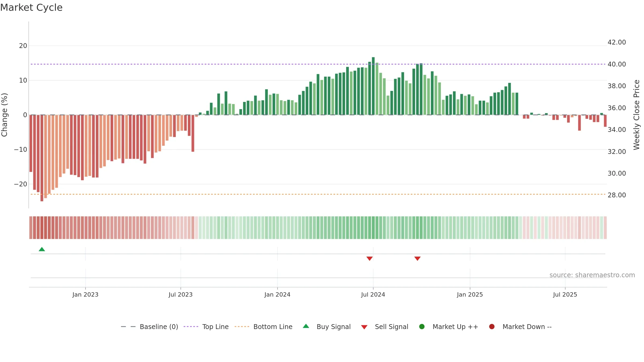Click the 34.00 price axis tick
This screenshot has height=362, width=644.
click(x=617, y=130)
